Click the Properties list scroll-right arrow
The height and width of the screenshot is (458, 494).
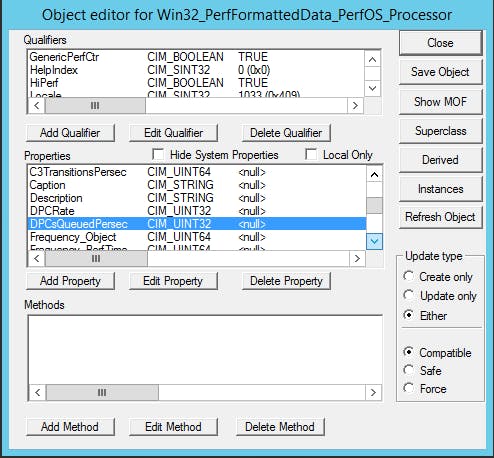[x=357, y=259]
